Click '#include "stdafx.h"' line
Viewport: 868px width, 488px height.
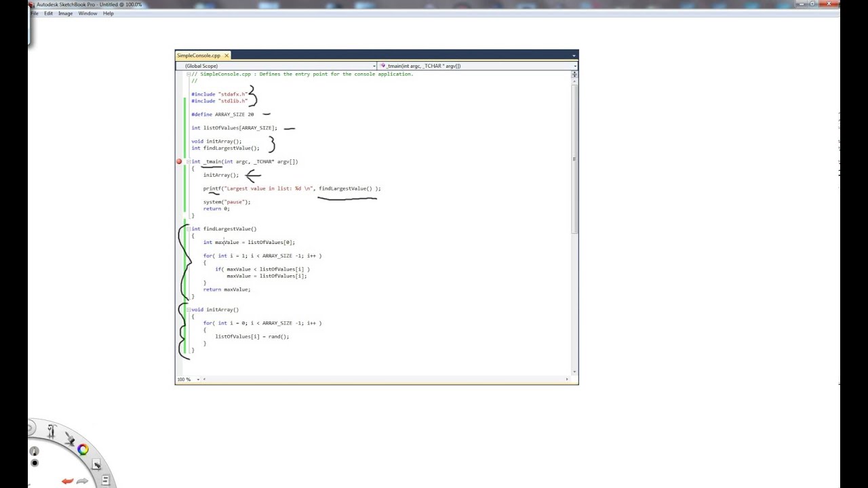point(219,94)
